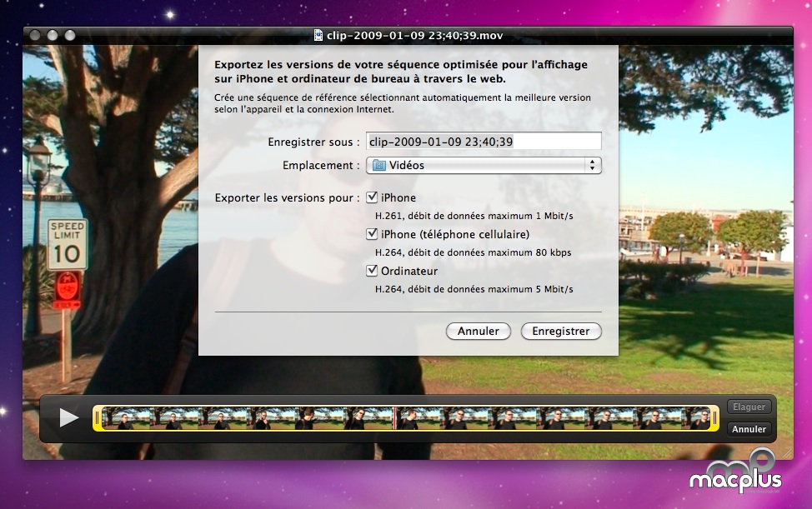Click the text 'H.264, débit de données maximum 5 Mbit/s'
Screen dimensions: 812x509
tap(474, 289)
